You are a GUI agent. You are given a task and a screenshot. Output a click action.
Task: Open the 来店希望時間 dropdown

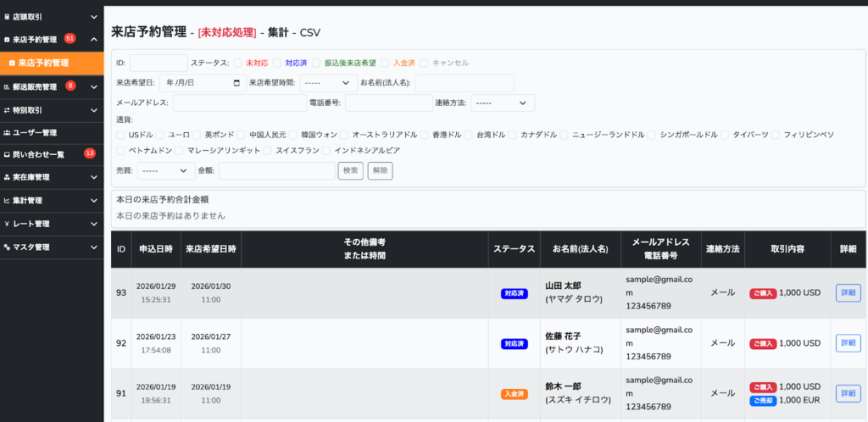(328, 83)
